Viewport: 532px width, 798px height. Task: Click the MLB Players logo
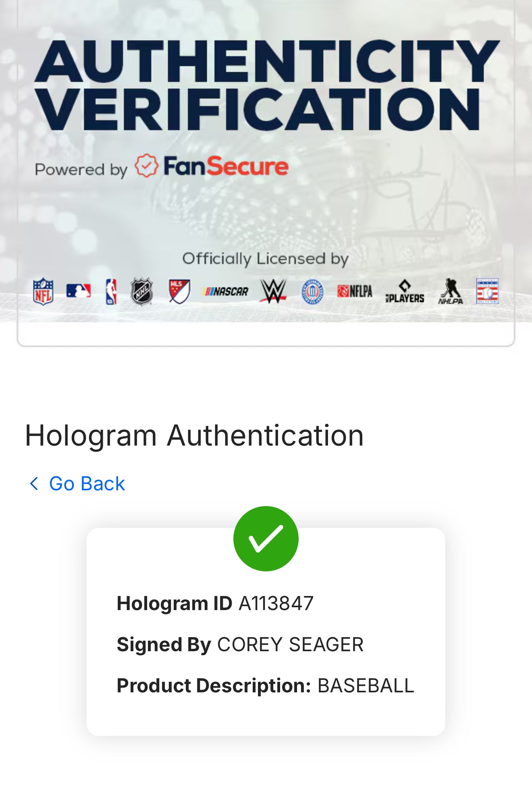pyautogui.click(x=405, y=292)
